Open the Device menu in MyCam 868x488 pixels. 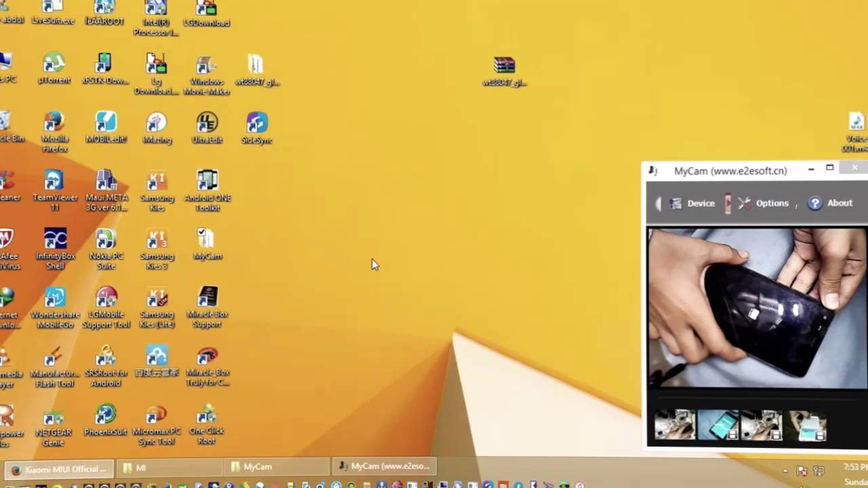coord(692,203)
